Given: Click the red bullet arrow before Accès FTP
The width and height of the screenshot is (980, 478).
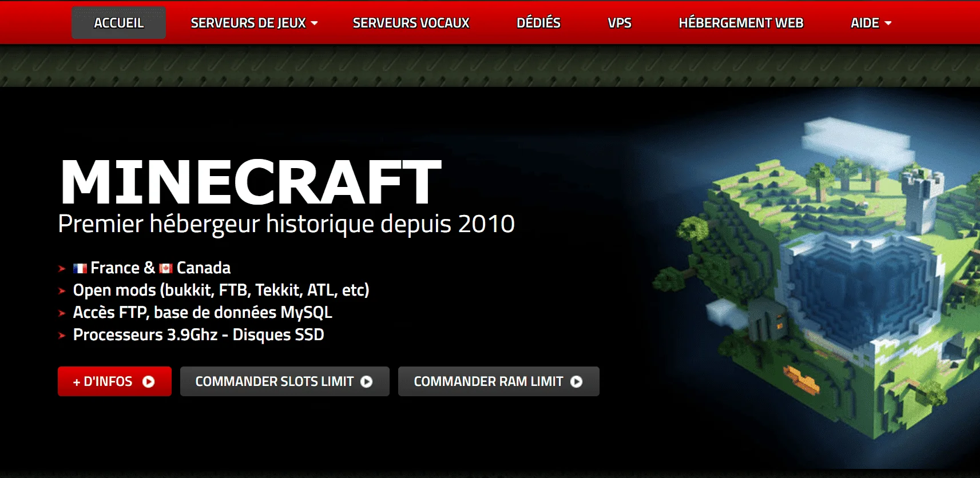Looking at the screenshot, I should [x=62, y=313].
